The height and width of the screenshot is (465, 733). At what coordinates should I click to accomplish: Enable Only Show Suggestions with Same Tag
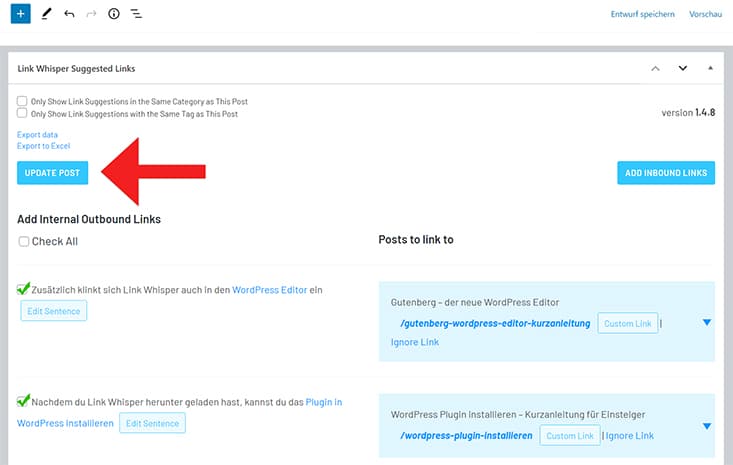(x=22, y=113)
